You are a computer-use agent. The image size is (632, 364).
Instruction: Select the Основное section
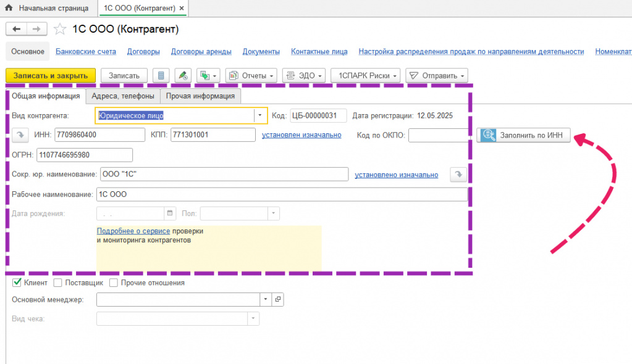(x=28, y=52)
